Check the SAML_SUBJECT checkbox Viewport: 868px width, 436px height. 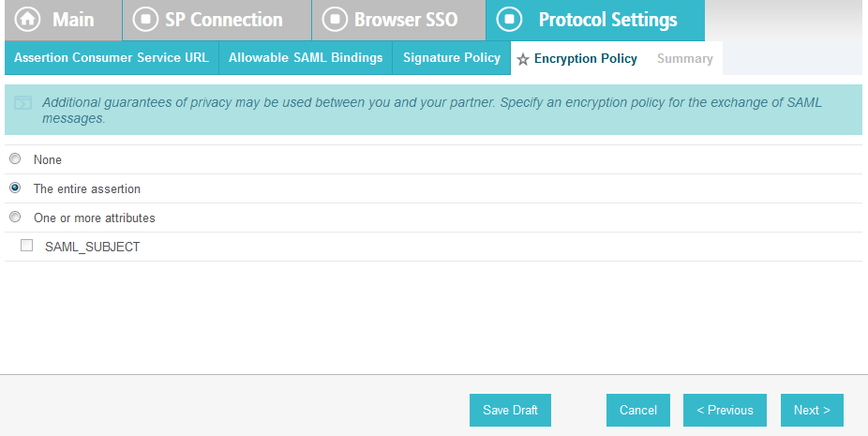coord(26,246)
